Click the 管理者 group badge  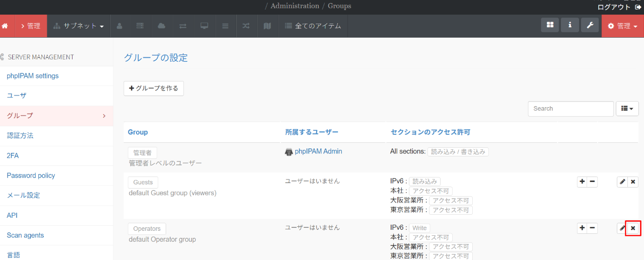[x=142, y=153]
